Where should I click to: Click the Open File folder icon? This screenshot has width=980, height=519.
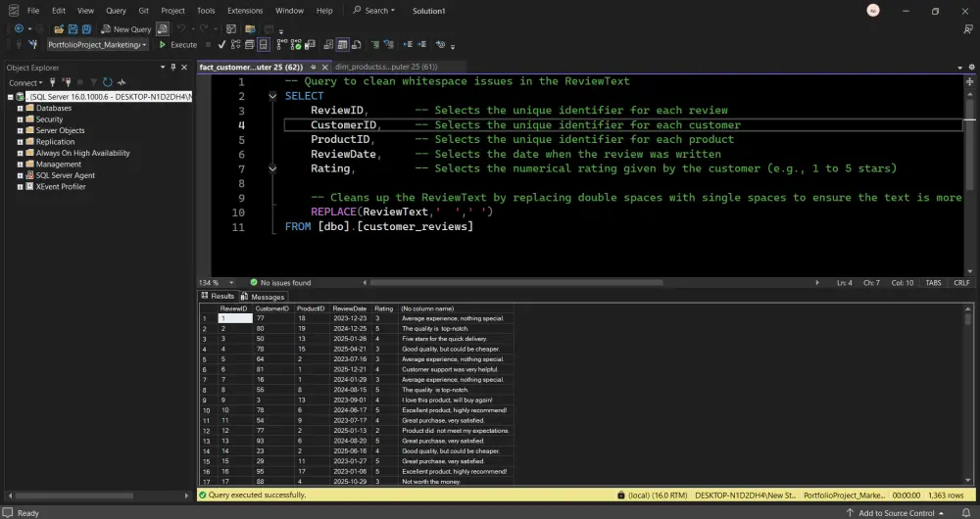[59, 29]
